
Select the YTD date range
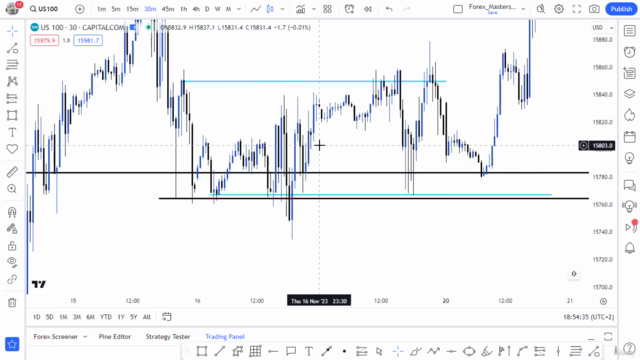(x=106, y=317)
